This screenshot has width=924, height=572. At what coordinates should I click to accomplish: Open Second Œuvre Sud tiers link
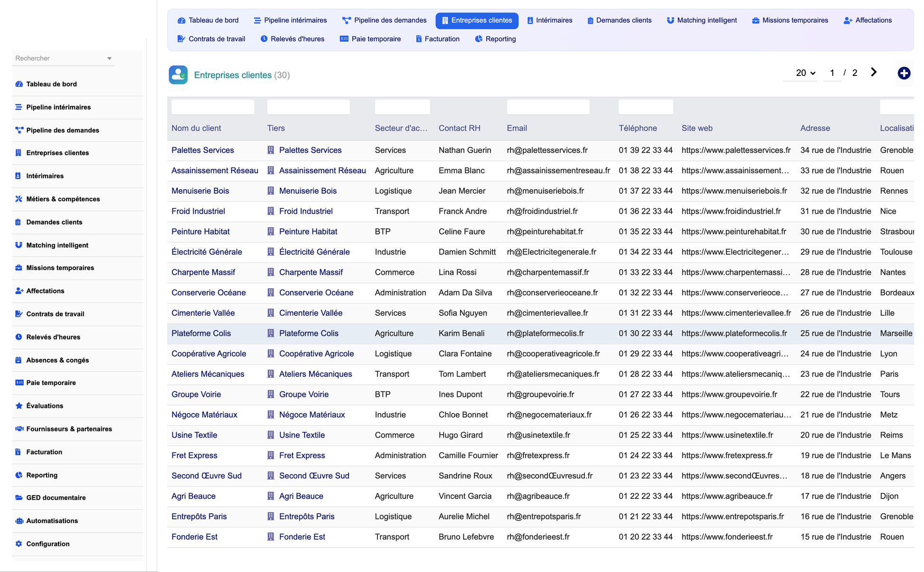314,476
